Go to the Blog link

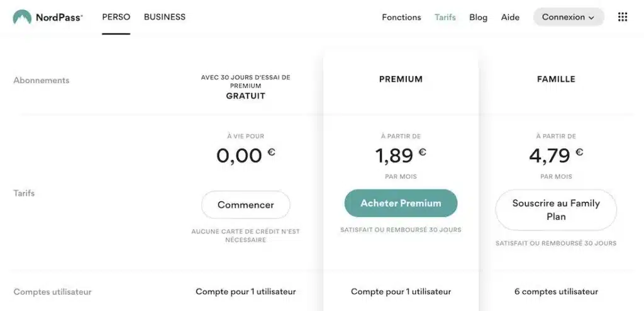478,17
